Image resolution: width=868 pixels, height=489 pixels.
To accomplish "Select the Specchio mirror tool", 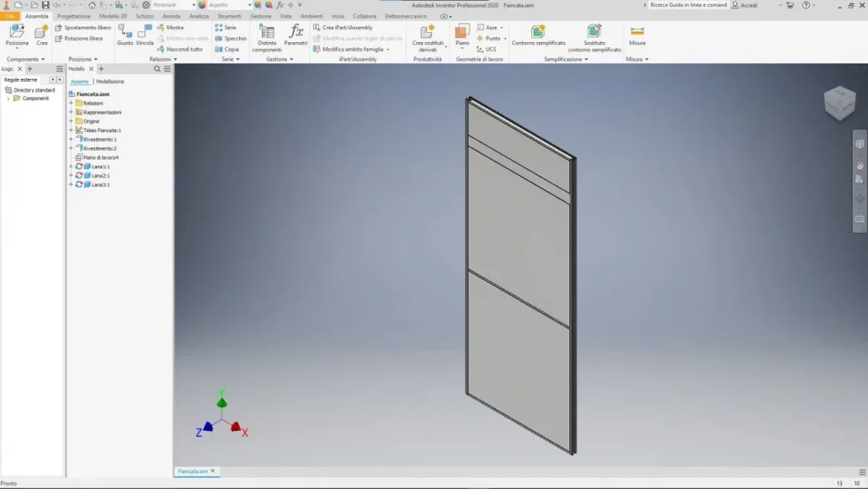I will 231,38.
